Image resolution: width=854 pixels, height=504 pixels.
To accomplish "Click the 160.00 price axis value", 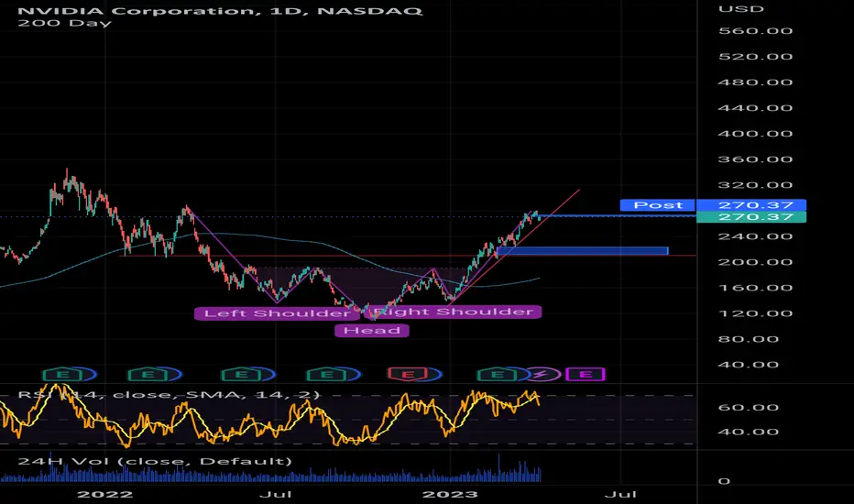I will (x=755, y=288).
